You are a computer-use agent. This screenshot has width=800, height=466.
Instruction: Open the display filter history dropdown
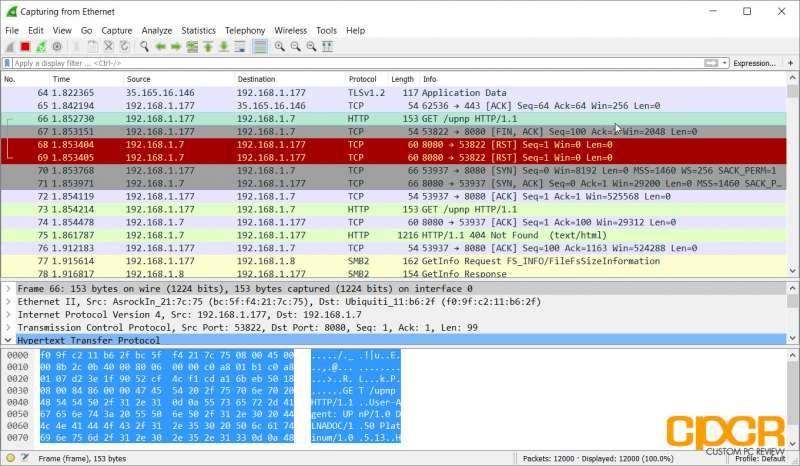point(724,63)
